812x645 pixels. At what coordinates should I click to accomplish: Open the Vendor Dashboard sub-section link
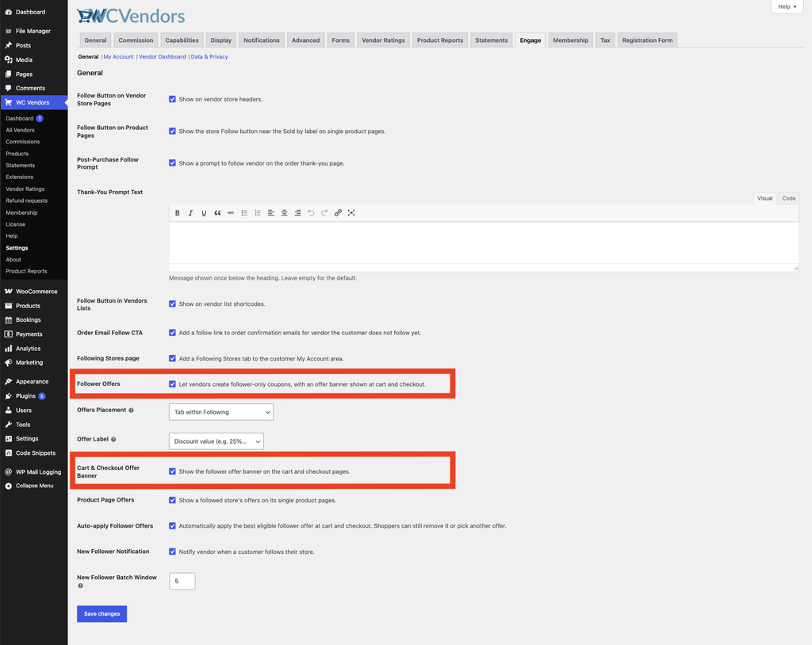[x=162, y=57]
